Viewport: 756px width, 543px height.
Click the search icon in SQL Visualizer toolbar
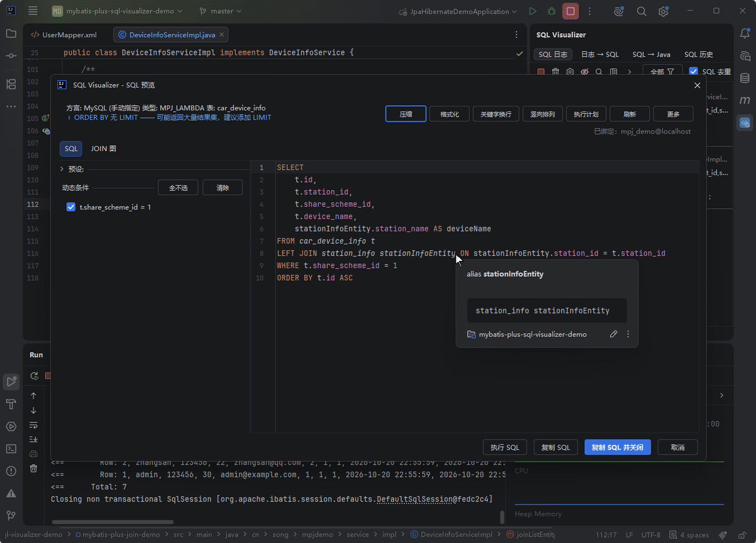click(599, 71)
